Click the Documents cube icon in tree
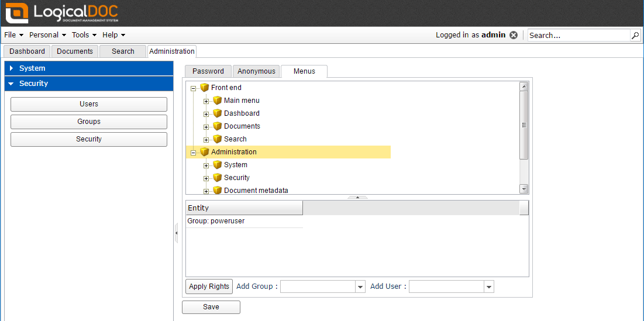Screen dimensions: 644x321 [x=217, y=126]
